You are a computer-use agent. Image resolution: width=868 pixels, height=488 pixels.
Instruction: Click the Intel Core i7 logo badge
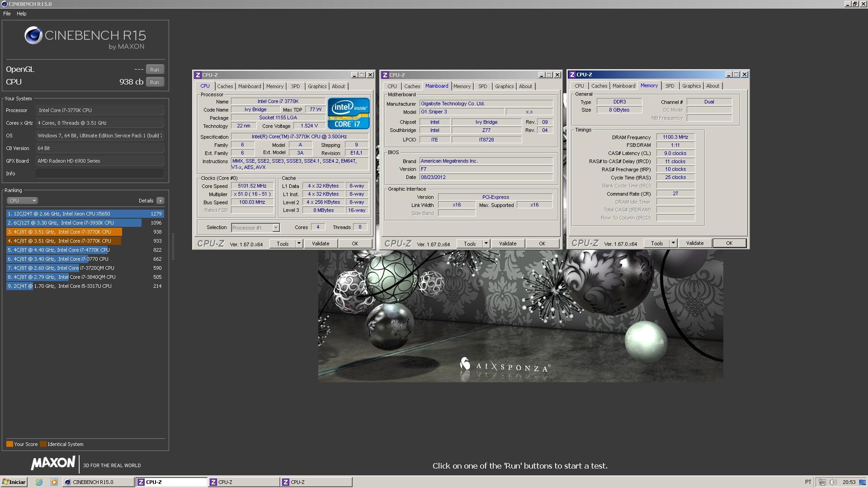(x=349, y=113)
